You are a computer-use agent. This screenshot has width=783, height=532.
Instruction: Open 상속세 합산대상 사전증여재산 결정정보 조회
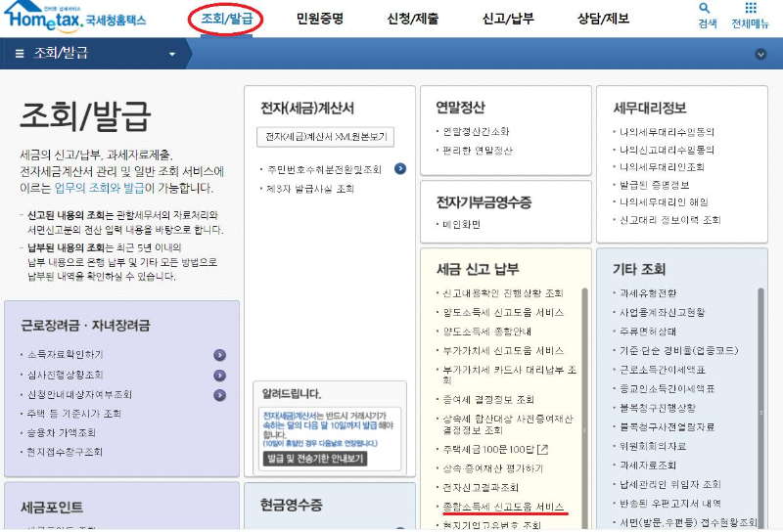click(508, 424)
